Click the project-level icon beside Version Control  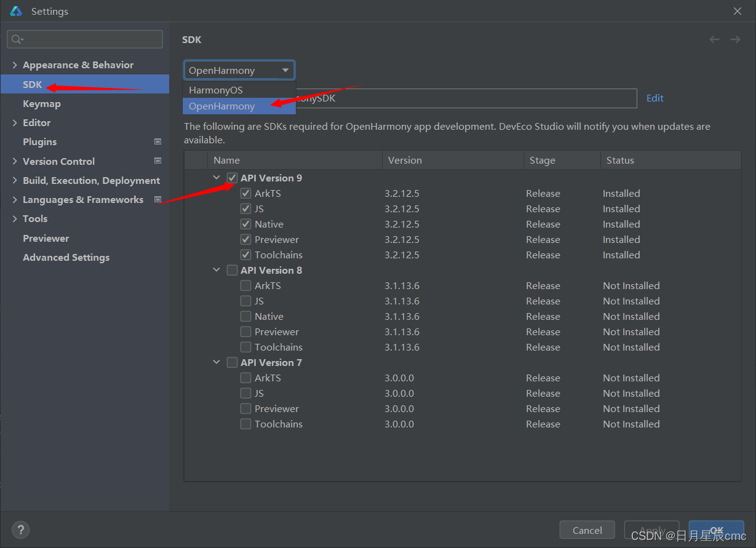(x=157, y=161)
